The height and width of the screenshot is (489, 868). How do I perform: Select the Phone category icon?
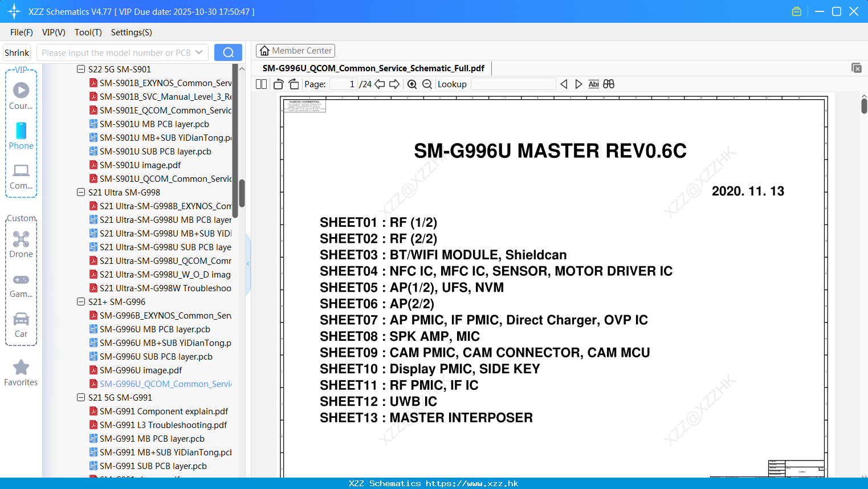tap(21, 136)
